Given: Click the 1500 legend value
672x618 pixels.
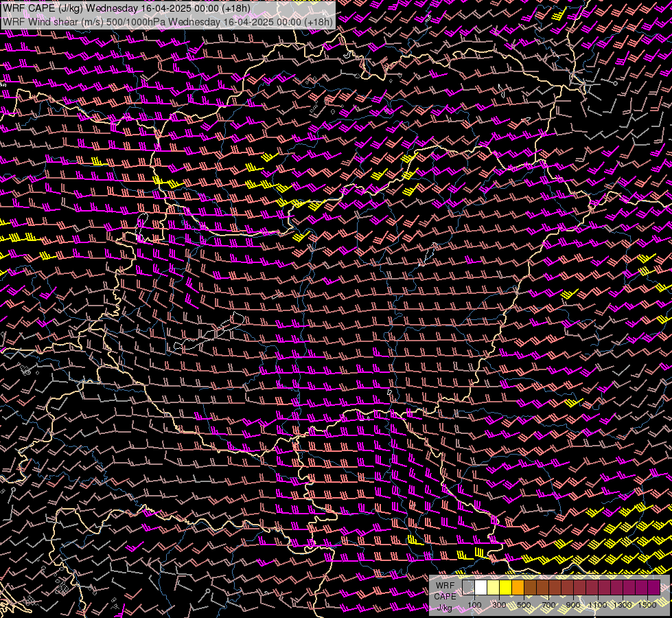Looking at the screenshot, I should pyautogui.click(x=647, y=605).
